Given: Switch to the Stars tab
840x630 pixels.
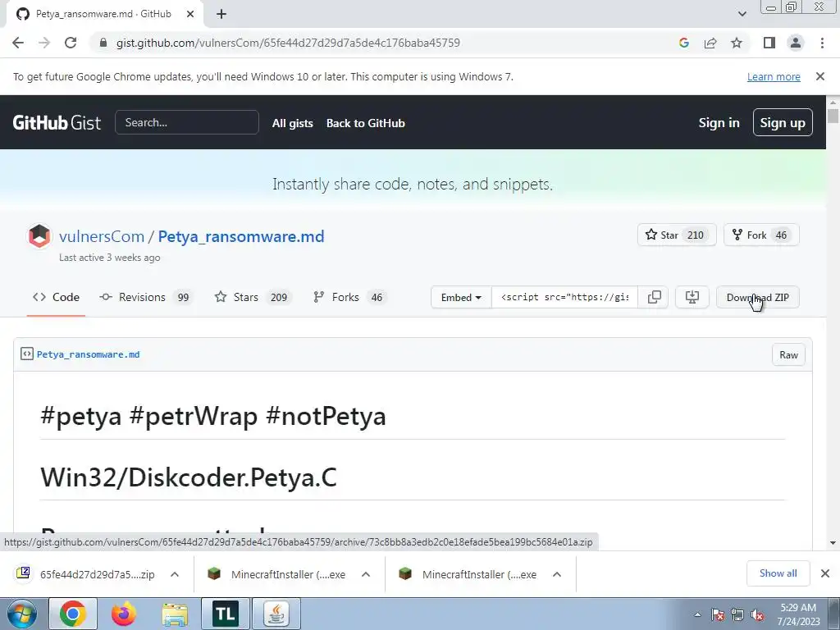Looking at the screenshot, I should point(253,297).
